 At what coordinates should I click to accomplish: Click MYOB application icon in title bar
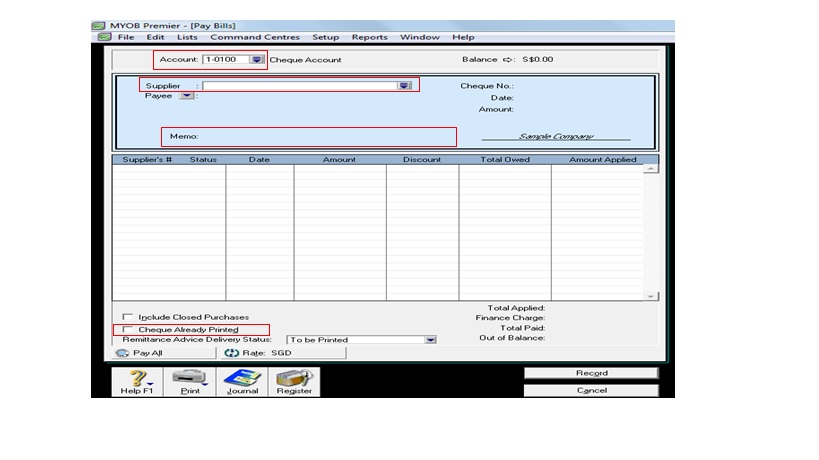pos(99,26)
